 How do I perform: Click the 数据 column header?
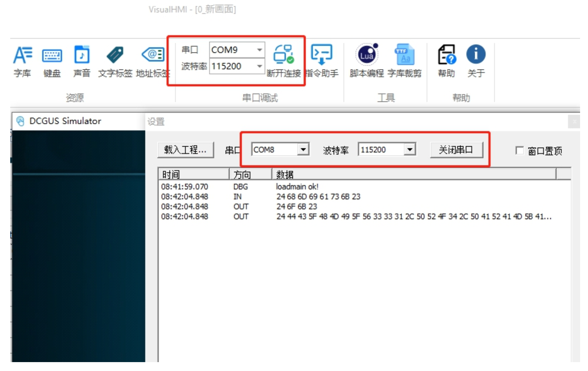(413, 174)
